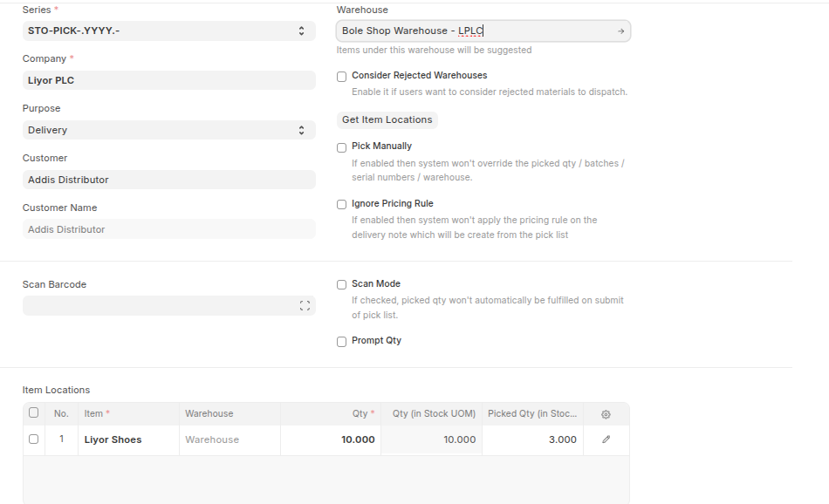Click the arrow link icon in Warehouse field
Viewport: 829px width, 504px height.
pyautogui.click(x=620, y=31)
